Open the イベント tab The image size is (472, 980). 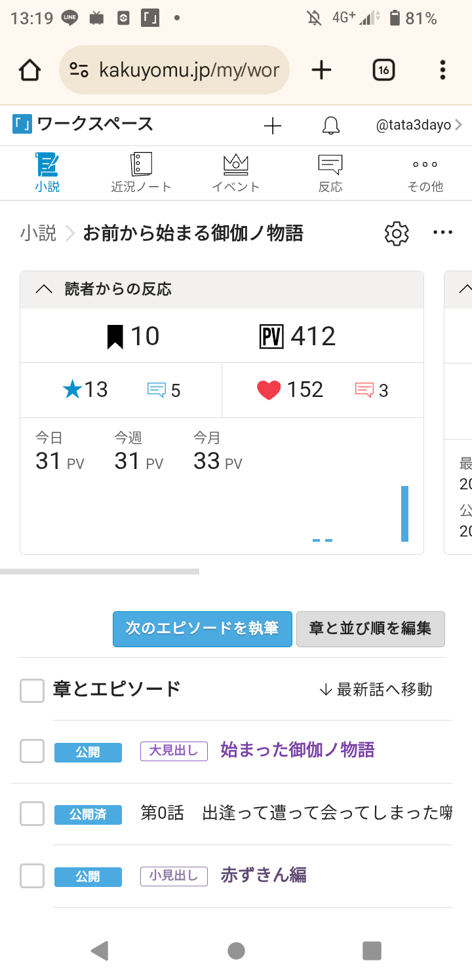click(x=236, y=173)
